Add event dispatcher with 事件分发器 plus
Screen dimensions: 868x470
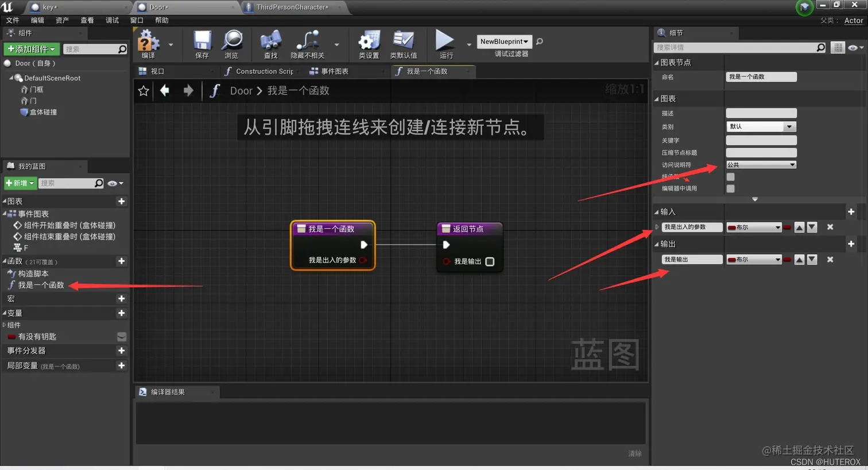[x=121, y=350]
